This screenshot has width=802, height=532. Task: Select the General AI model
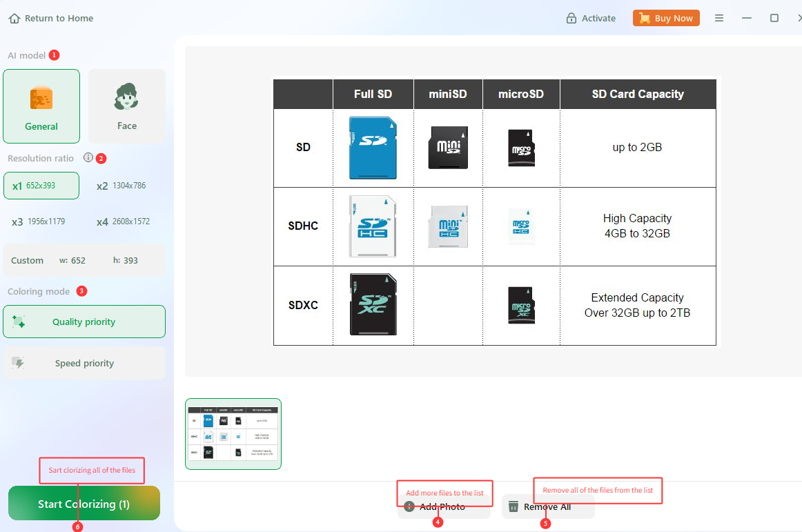pos(41,106)
